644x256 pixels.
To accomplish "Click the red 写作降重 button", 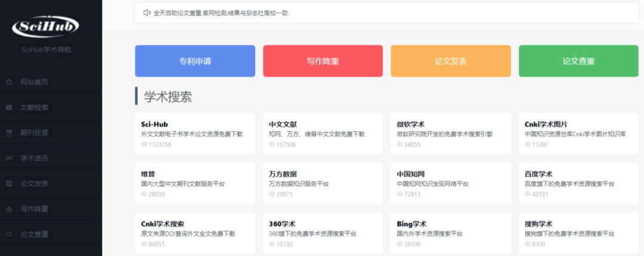I will tap(323, 61).
